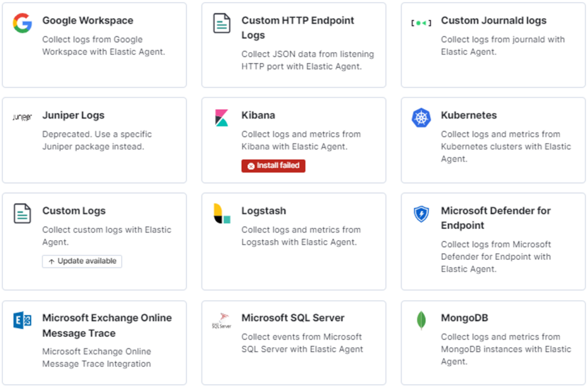Select text 'Collect custom logs with Elastic Agent.'
This screenshot has height=388, width=588.
click(x=106, y=236)
